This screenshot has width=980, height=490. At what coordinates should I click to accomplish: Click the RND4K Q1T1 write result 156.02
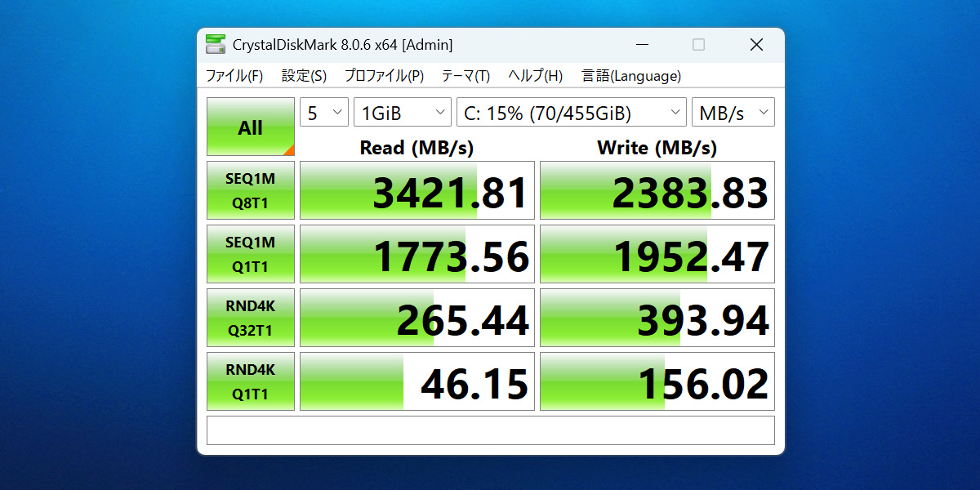coord(657,381)
